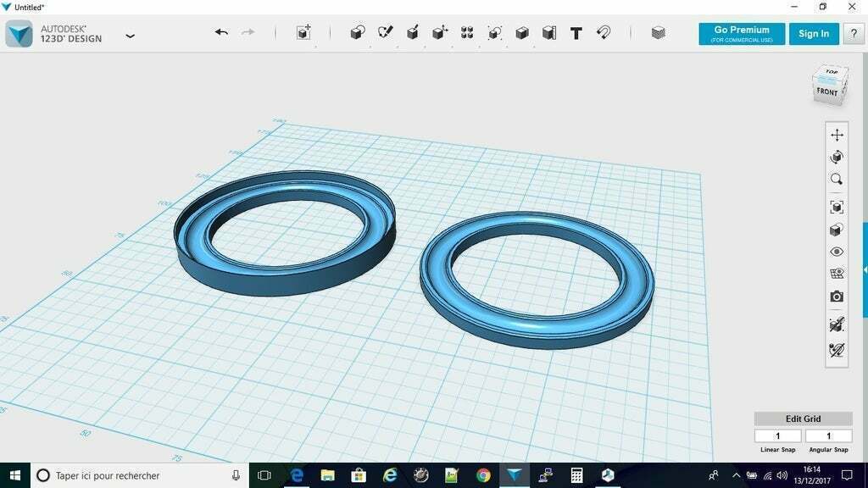Switch perspective/orthographic view cube icon
This screenshot has width=868, height=488.
pos(837,230)
